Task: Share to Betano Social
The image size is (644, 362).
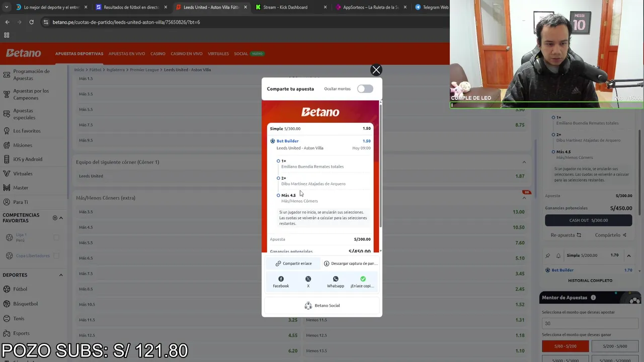Action: (322, 306)
